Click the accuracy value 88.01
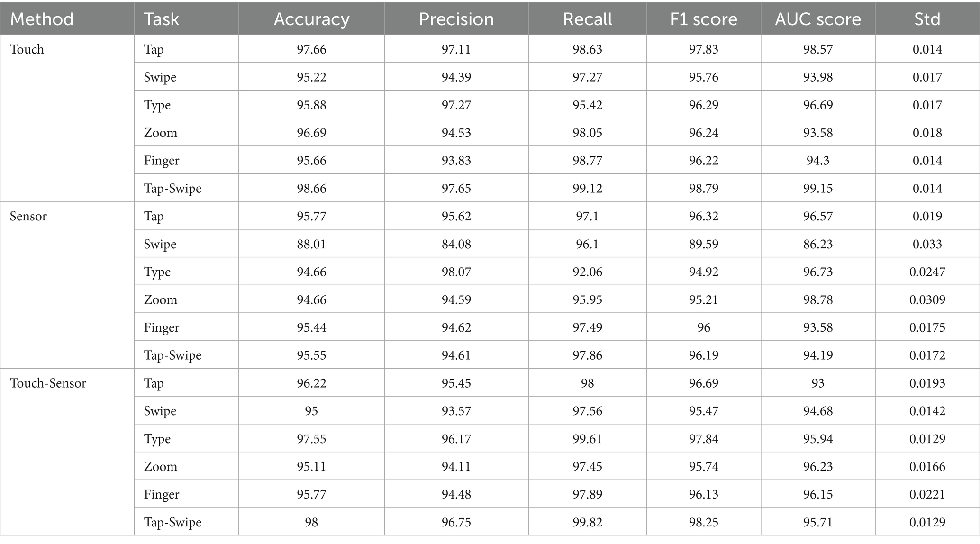The image size is (980, 544). tap(311, 244)
